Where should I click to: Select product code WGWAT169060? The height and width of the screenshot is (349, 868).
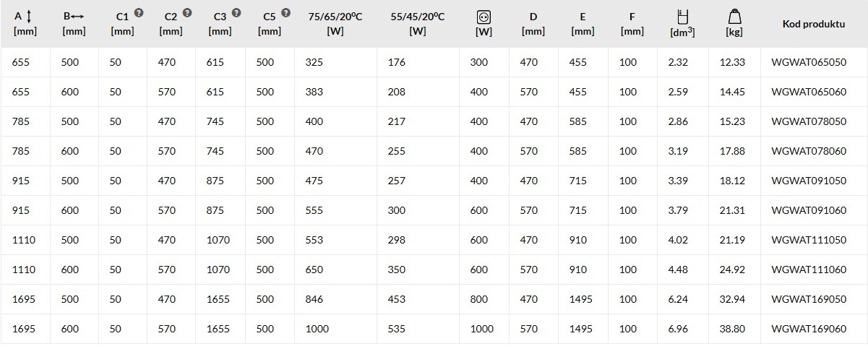[809, 329]
